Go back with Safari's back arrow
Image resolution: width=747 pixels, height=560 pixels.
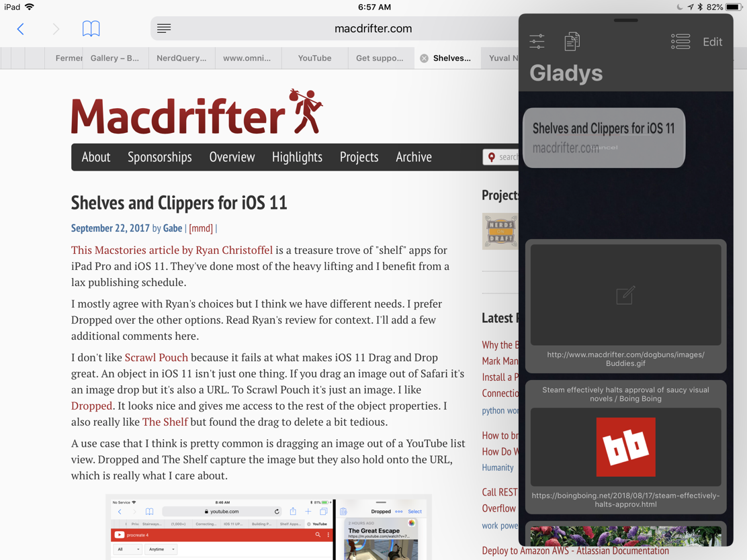20,29
